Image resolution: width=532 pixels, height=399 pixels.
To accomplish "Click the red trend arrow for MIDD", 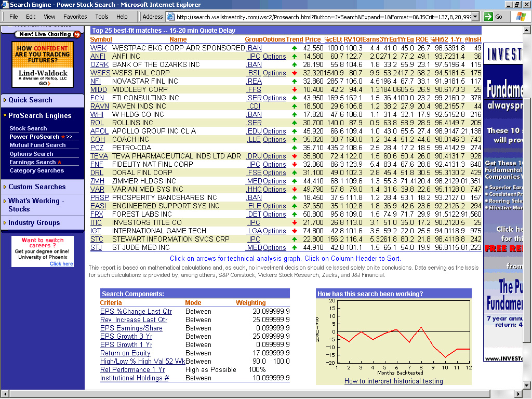I will click(x=294, y=90).
